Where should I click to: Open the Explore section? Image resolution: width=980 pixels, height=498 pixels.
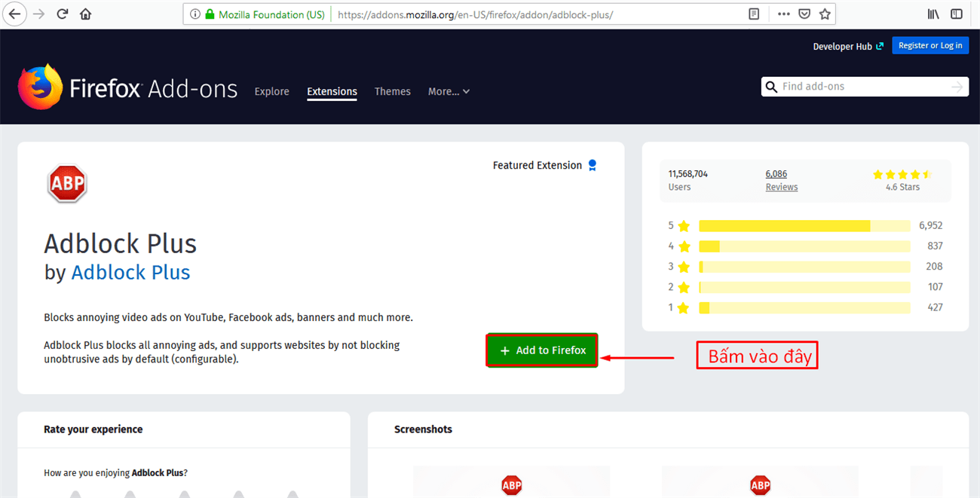click(x=272, y=91)
